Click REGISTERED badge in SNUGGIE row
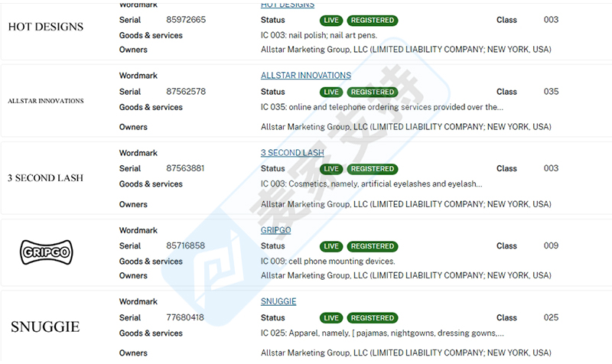 click(x=373, y=318)
